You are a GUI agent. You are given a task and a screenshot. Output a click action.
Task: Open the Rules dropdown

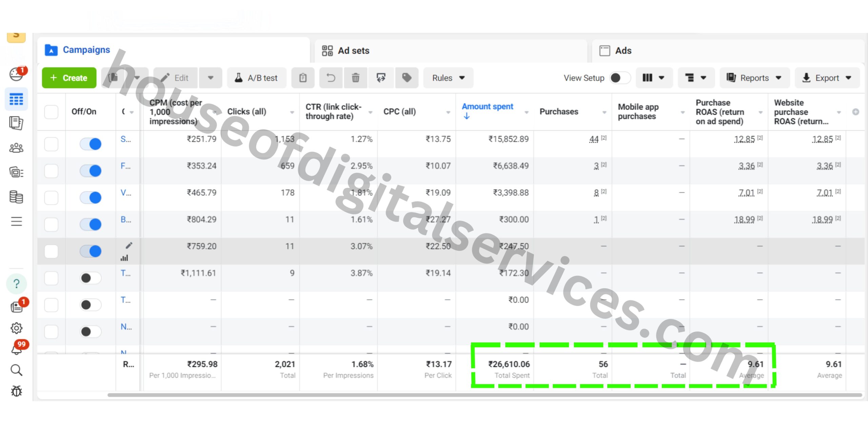click(x=448, y=78)
